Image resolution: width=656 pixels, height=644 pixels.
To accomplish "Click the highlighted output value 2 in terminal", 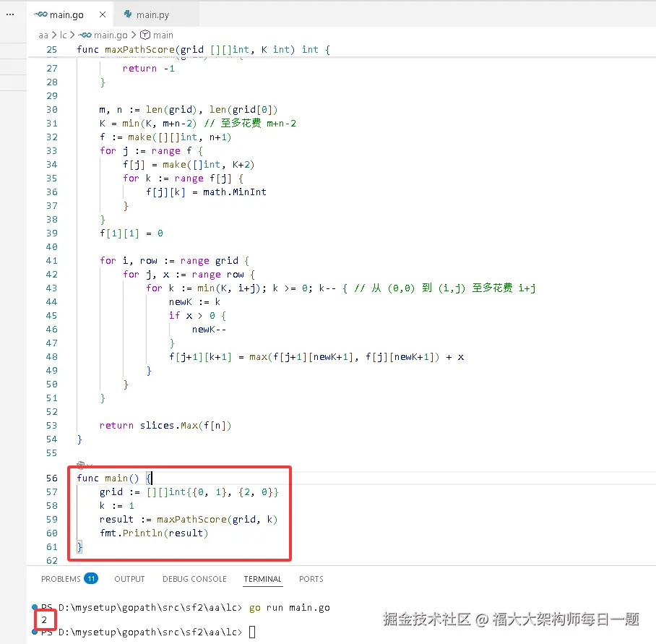I will [44, 619].
